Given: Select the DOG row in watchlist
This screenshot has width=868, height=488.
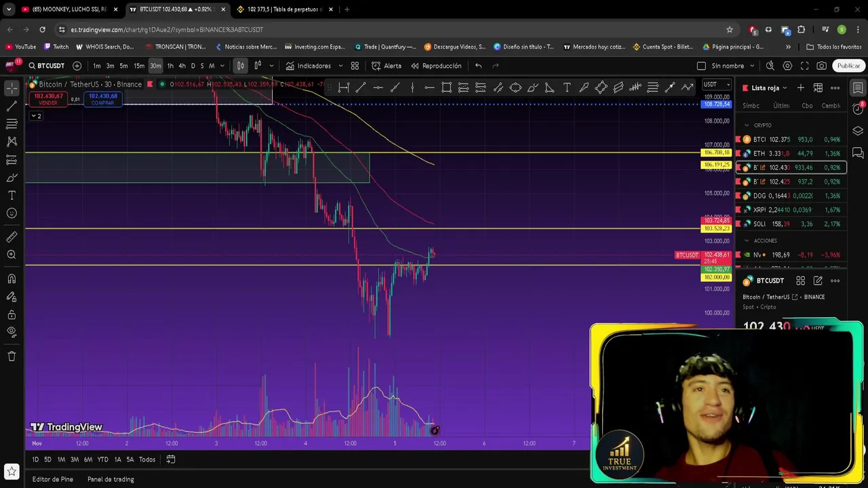Looking at the screenshot, I should click(x=791, y=196).
